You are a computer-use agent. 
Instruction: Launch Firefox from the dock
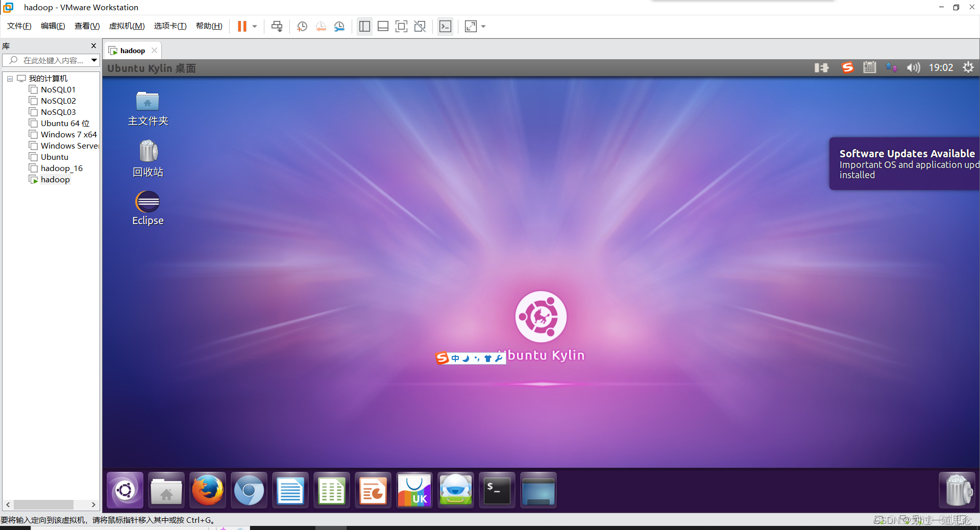(x=208, y=490)
